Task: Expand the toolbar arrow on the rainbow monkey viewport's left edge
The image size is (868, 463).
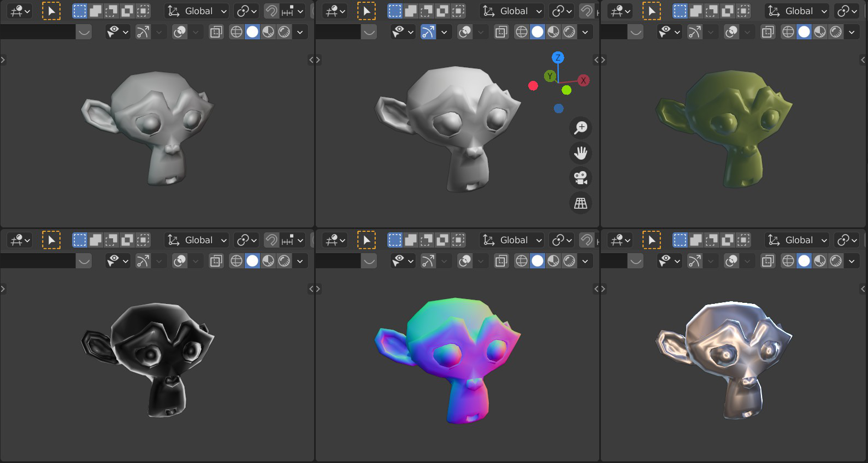Action: 318,289
